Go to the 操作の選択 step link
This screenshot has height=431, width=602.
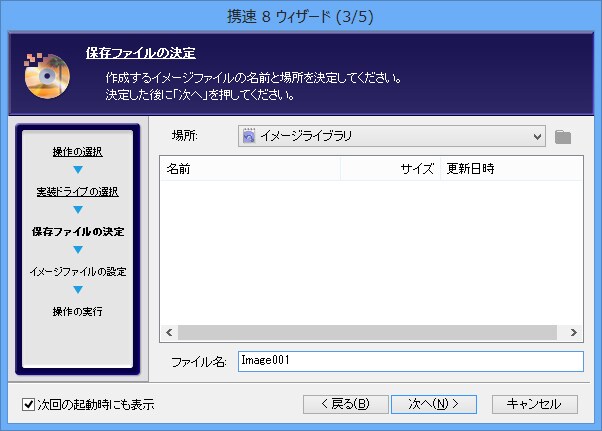pos(78,152)
